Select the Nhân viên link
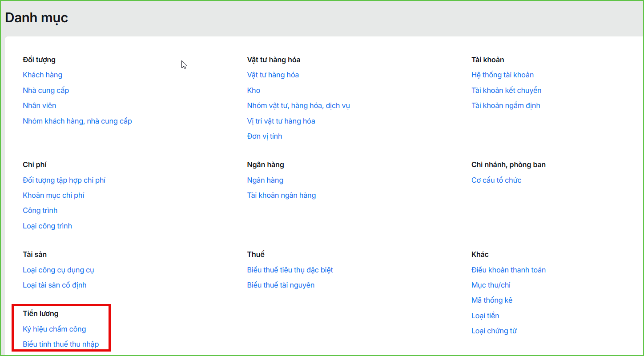Image resolution: width=644 pixels, height=356 pixels. click(x=40, y=105)
